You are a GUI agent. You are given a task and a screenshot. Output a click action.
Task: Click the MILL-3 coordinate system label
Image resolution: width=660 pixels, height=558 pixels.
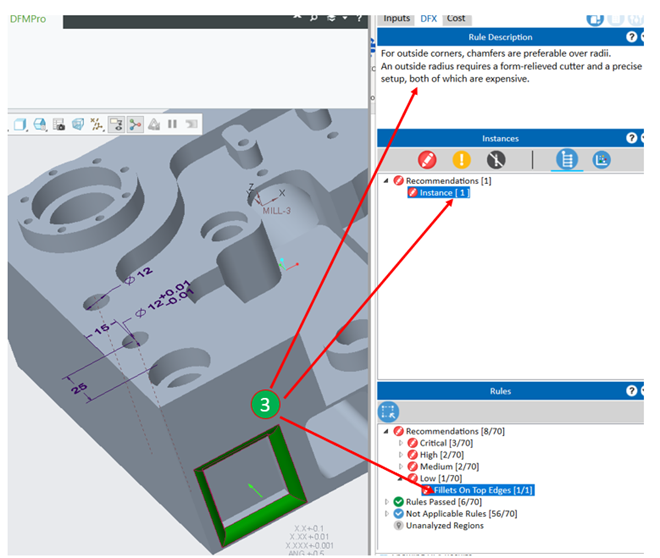point(277,211)
